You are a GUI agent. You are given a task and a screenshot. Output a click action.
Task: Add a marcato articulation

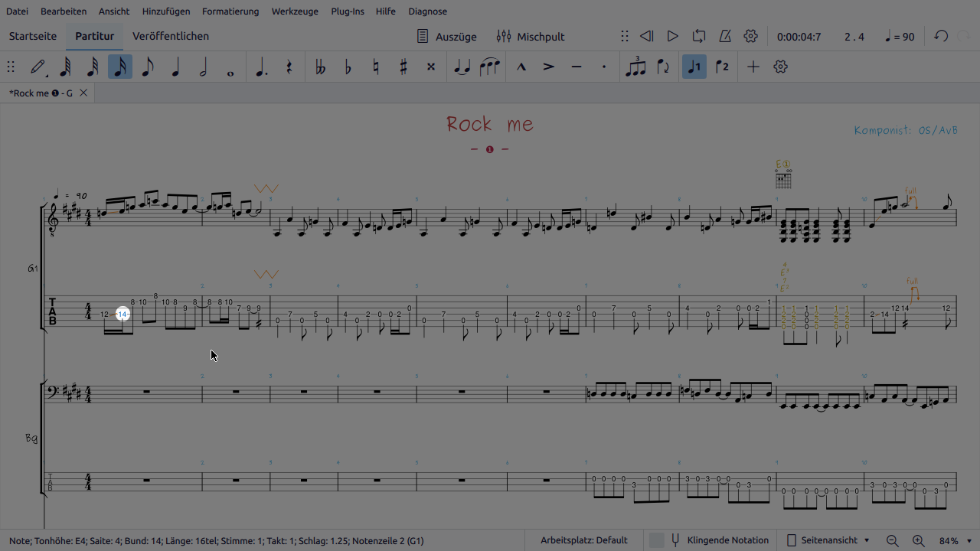[521, 67]
